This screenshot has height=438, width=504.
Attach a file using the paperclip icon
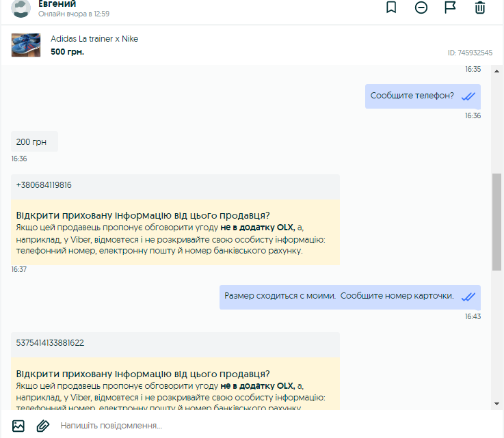coord(43,426)
